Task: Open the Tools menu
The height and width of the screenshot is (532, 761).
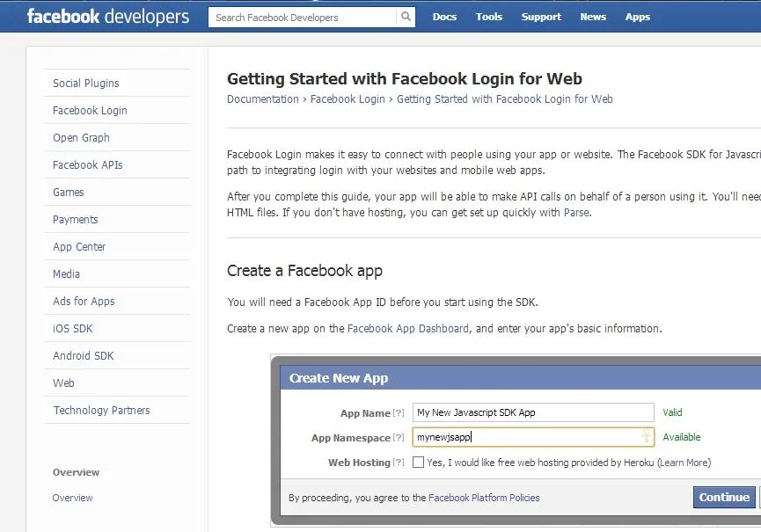Action: pos(489,17)
